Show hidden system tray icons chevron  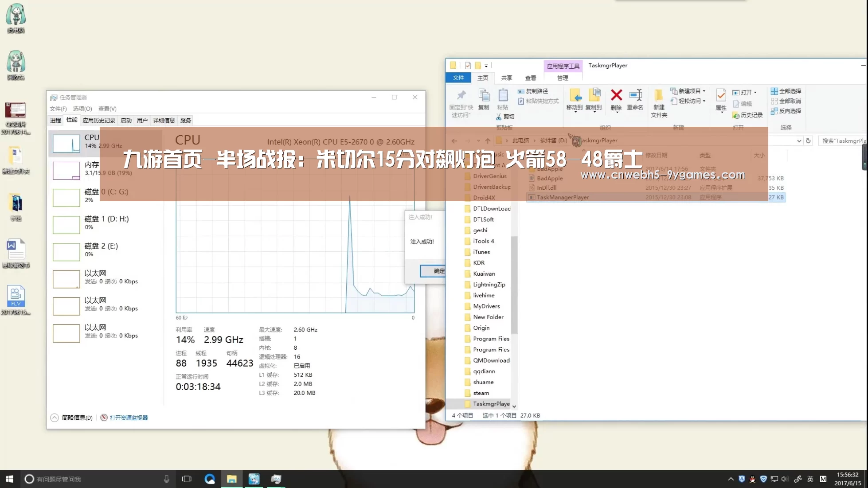pyautogui.click(x=731, y=479)
